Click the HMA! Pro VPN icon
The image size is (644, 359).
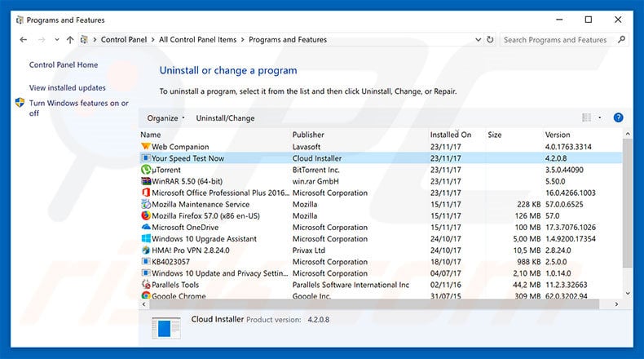click(145, 250)
